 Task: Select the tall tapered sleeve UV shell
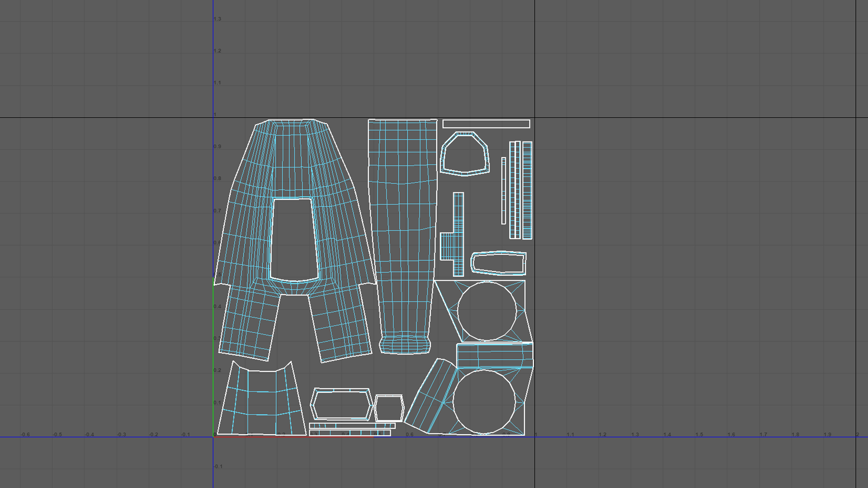coord(402,226)
